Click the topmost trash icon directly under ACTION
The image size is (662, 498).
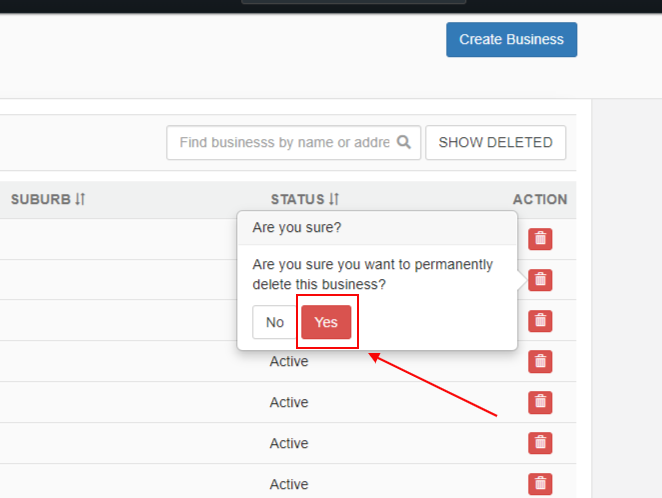[540, 239]
